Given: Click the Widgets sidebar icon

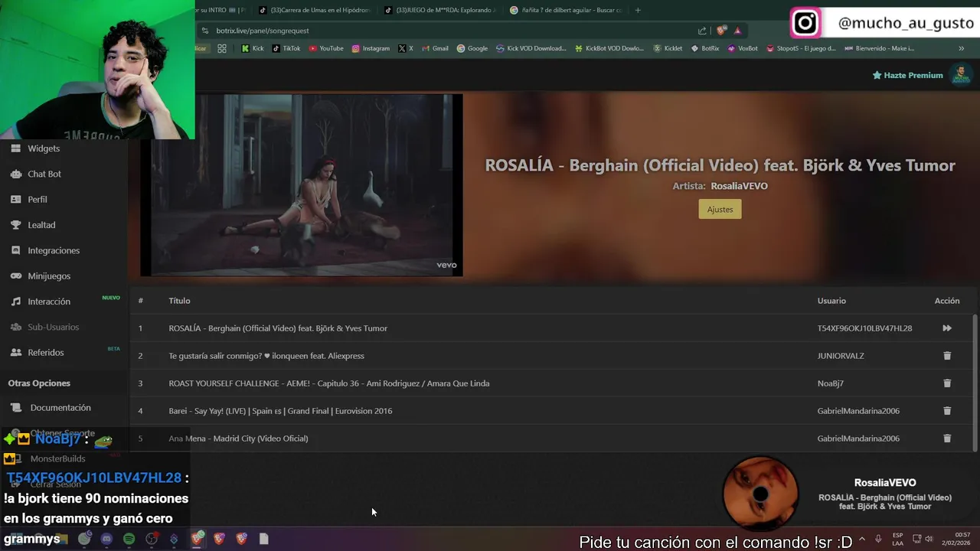Looking at the screenshot, I should coord(15,148).
